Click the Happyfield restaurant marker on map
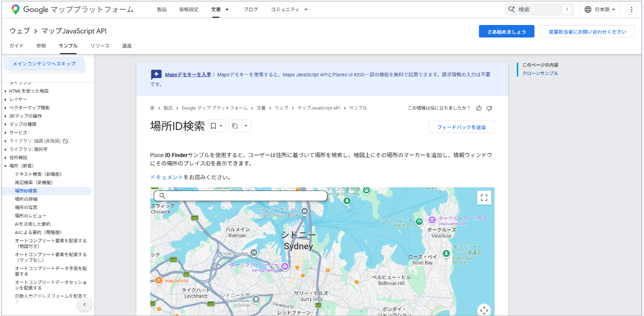The width and height of the screenshot is (644, 316). [x=159, y=280]
